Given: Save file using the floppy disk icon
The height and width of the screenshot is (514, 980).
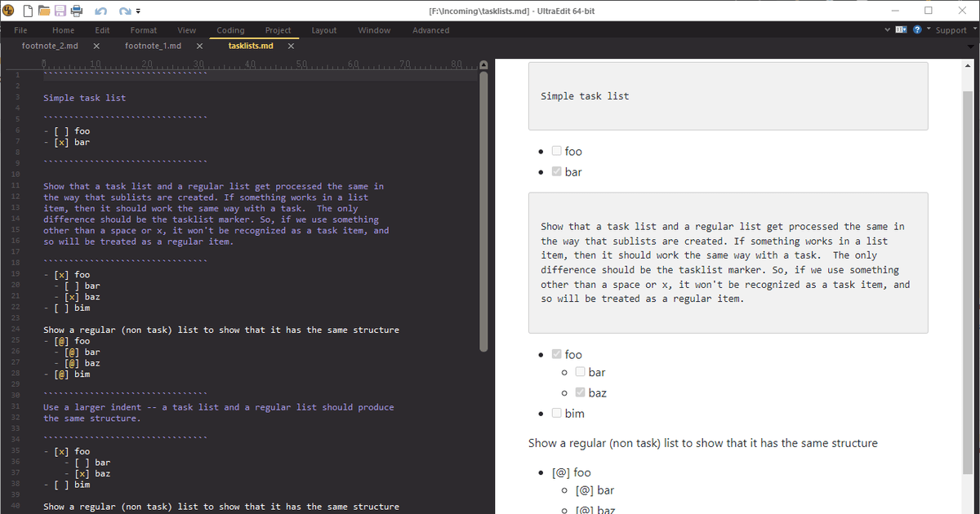Looking at the screenshot, I should [60, 11].
